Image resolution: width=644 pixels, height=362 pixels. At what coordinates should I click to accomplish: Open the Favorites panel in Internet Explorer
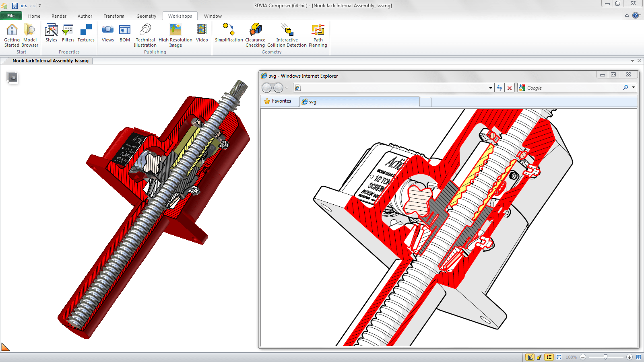tap(279, 101)
